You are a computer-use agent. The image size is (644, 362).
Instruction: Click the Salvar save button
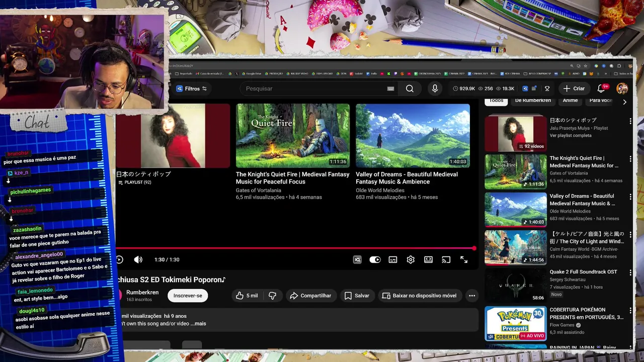[357, 296]
